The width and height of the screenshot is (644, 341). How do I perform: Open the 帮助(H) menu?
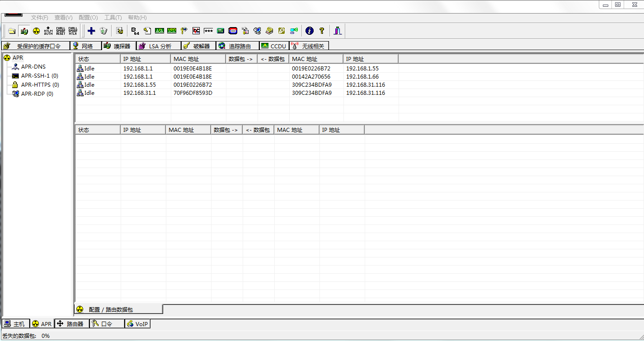coord(137,18)
